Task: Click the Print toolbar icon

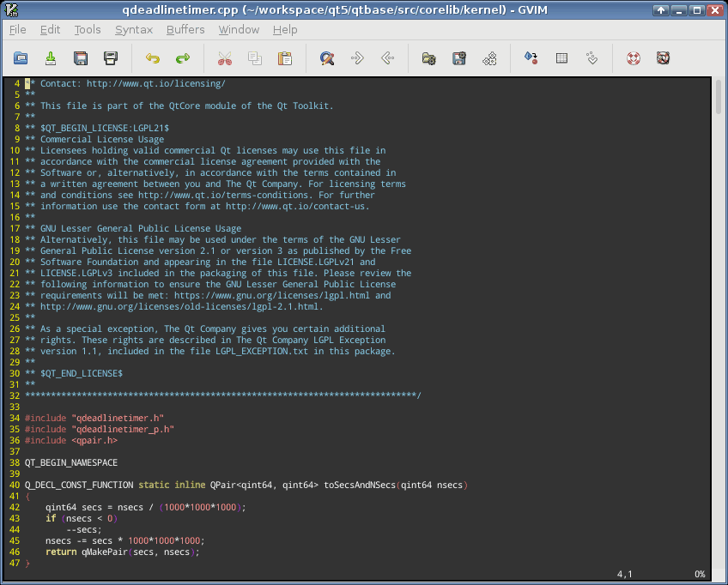Action: click(111, 58)
